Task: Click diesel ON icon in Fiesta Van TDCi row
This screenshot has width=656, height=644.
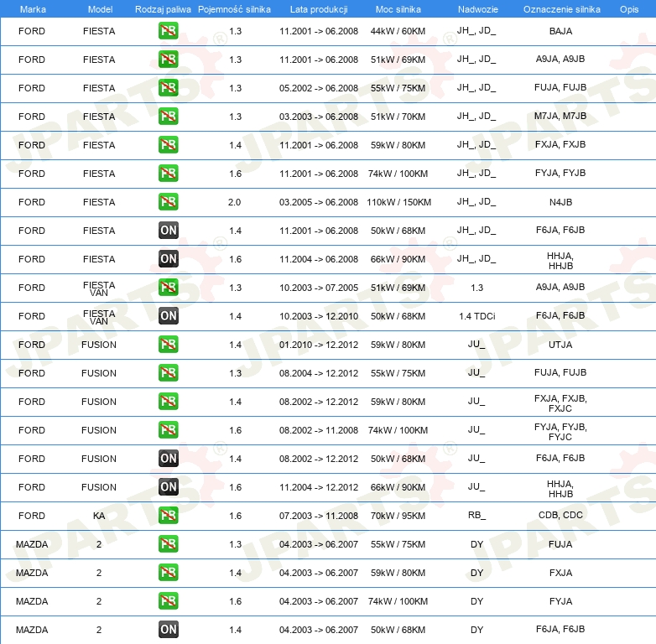Action: 168,316
